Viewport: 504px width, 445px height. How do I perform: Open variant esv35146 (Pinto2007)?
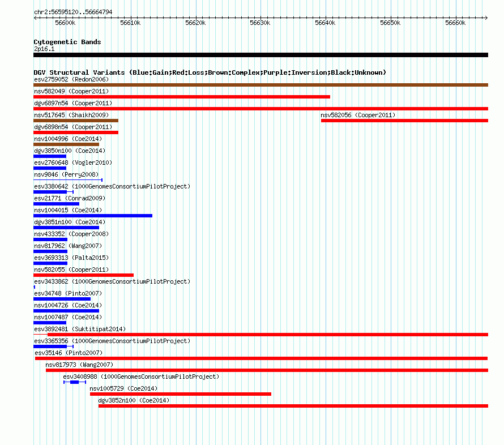tap(69, 353)
